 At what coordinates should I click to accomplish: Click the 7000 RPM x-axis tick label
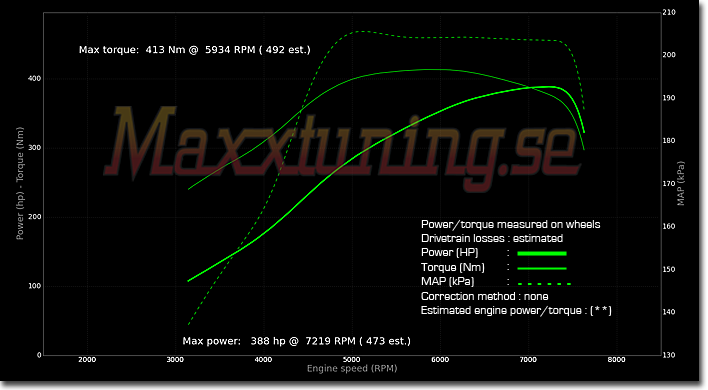point(528,360)
